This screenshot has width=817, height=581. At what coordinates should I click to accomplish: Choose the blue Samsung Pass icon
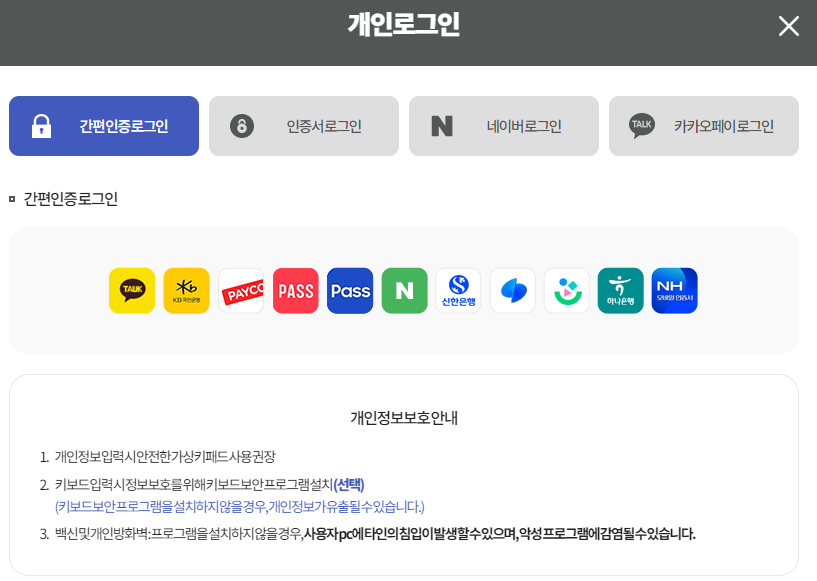(x=350, y=291)
